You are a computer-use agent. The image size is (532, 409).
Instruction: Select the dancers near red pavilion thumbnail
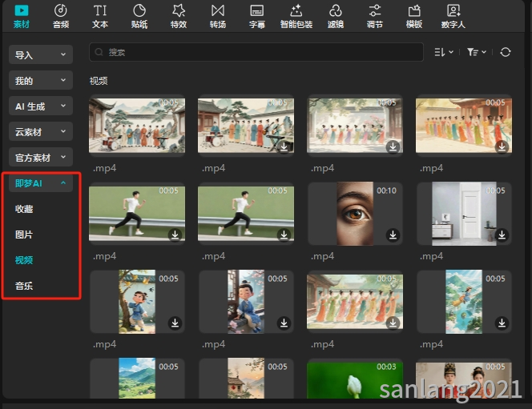tap(464, 126)
